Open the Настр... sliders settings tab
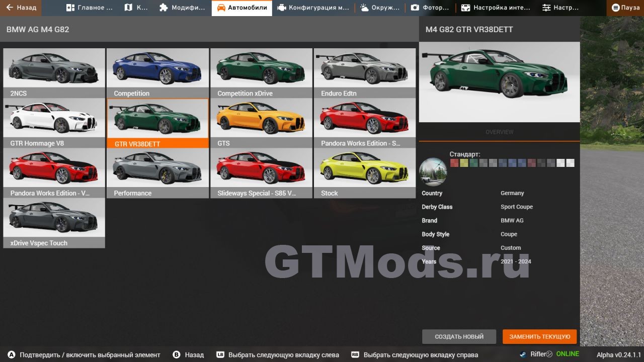 560,8
